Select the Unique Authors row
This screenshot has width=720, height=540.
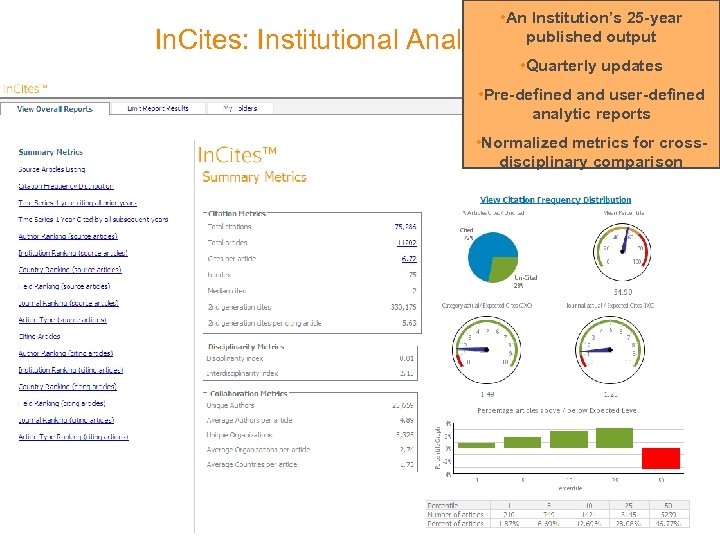coord(310,405)
